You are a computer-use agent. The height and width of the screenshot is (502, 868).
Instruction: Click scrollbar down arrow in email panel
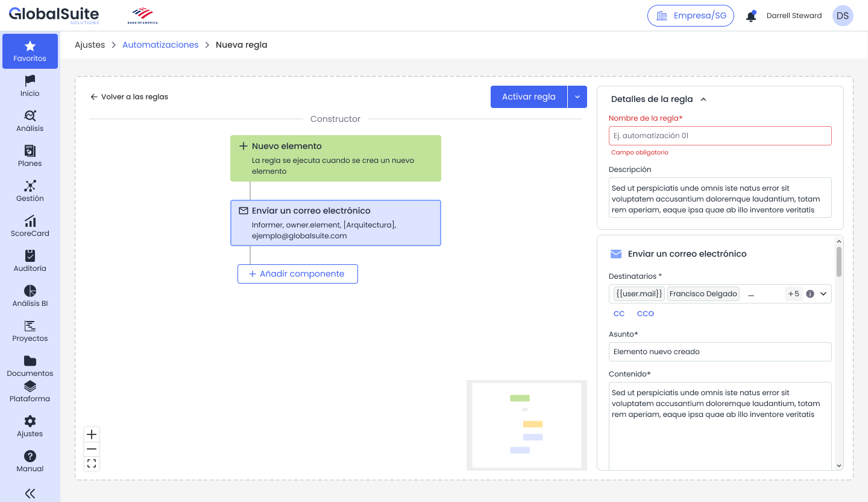click(839, 466)
